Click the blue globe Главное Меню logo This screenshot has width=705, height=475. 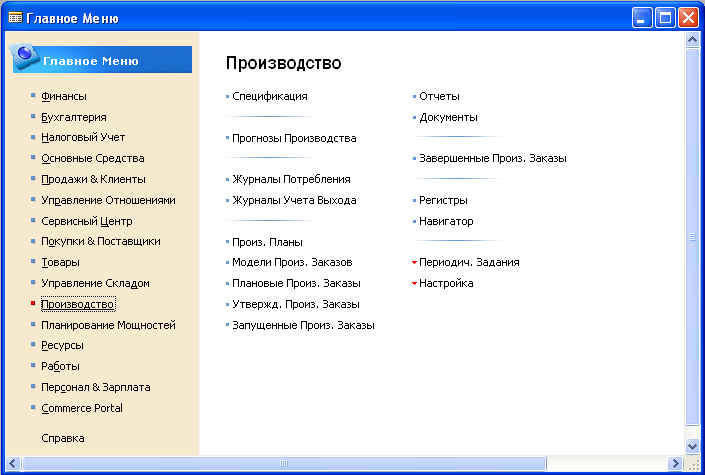click(x=25, y=56)
